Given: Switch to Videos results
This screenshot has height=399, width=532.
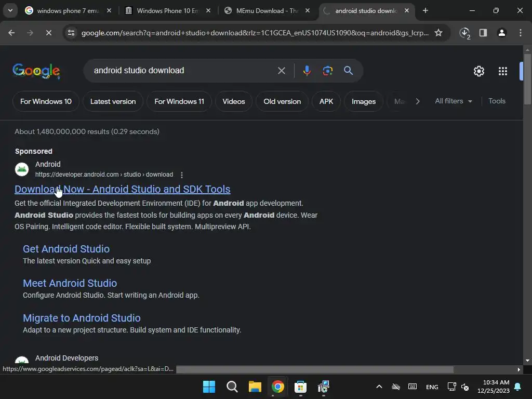Looking at the screenshot, I should click(x=234, y=101).
